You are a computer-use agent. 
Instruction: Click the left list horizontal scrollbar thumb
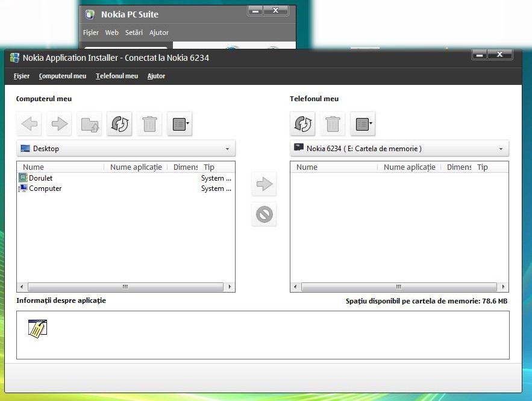pos(125,287)
